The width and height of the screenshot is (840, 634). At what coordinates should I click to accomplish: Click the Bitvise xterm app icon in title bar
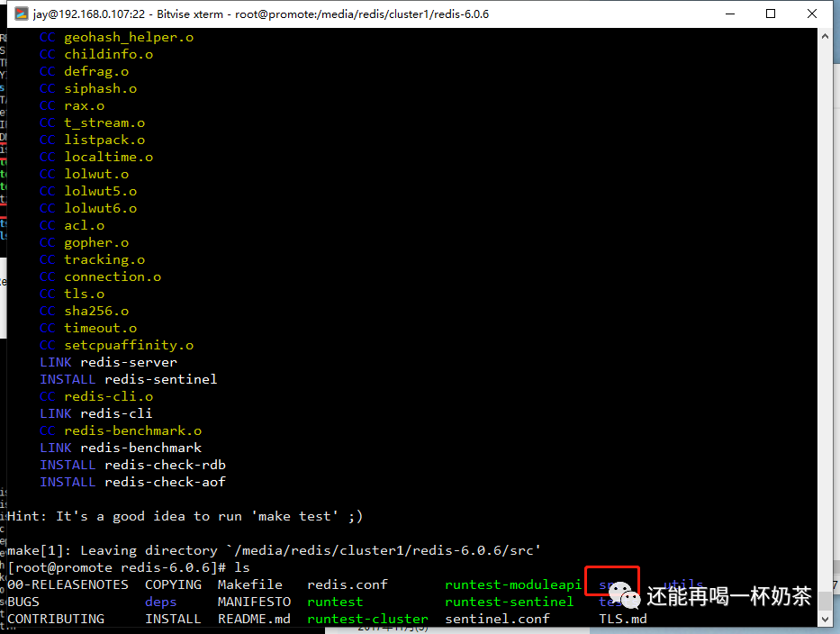22,14
